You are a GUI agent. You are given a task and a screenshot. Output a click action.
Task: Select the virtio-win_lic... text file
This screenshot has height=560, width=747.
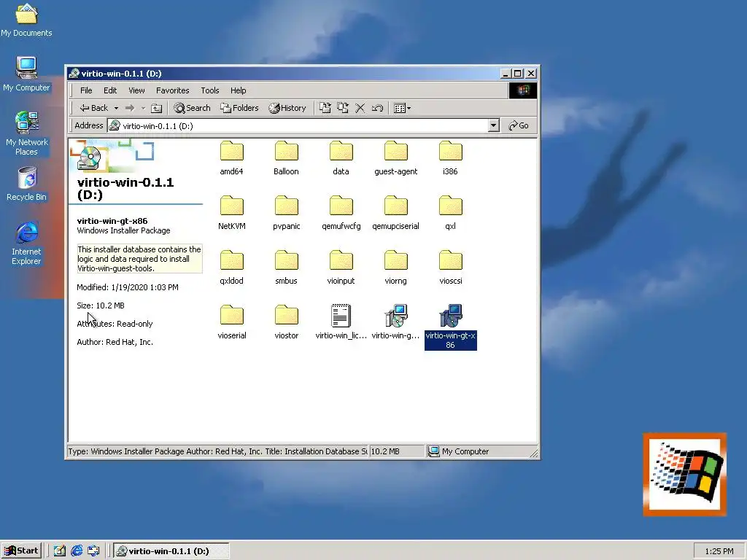341,322
